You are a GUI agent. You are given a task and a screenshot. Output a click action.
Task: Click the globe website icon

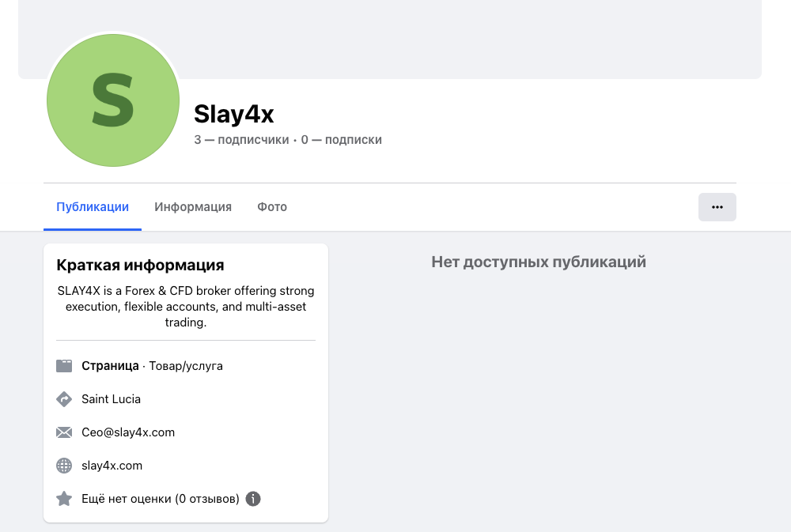click(x=64, y=466)
